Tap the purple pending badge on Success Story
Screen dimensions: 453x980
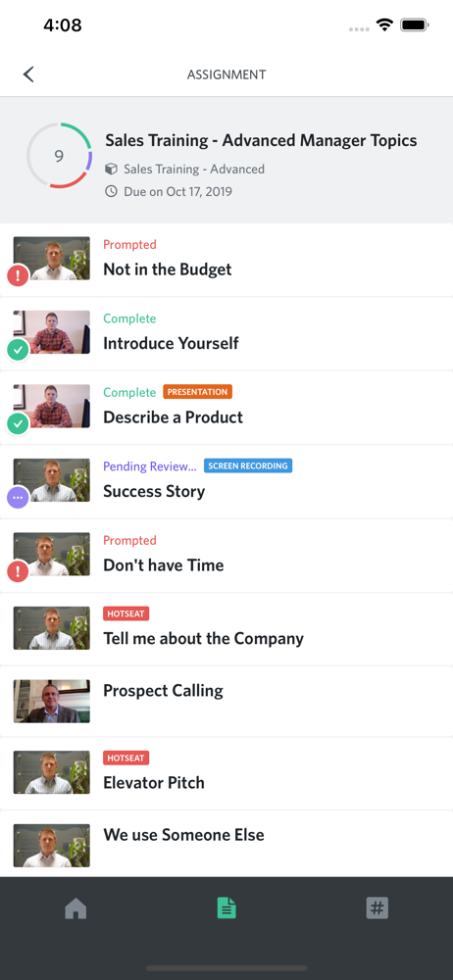(19, 498)
